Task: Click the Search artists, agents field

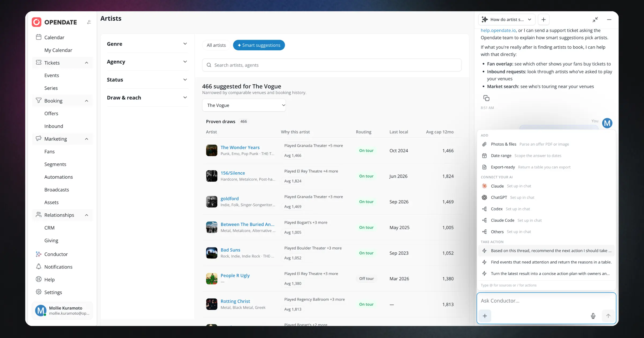Action: point(332,65)
